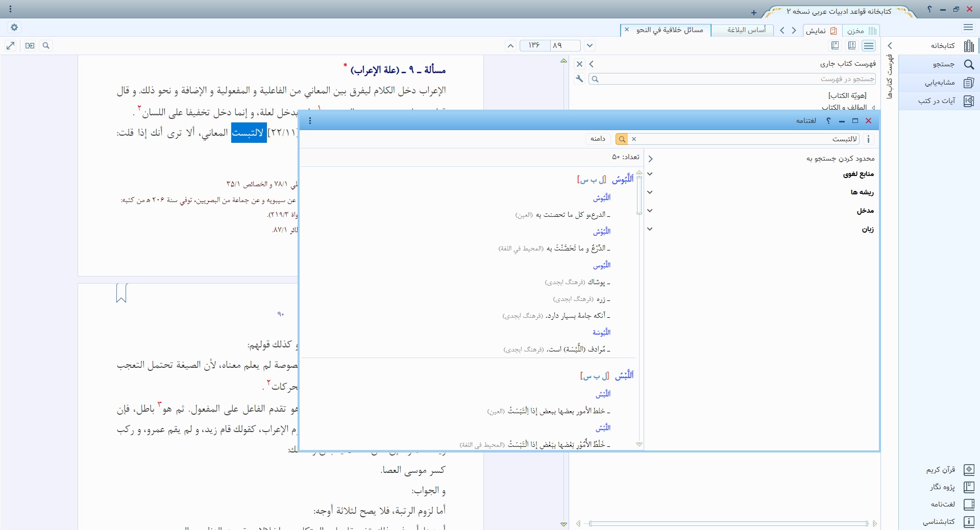Open dictionary window three-dot menu
This screenshot has height=530, width=980.
click(x=310, y=121)
